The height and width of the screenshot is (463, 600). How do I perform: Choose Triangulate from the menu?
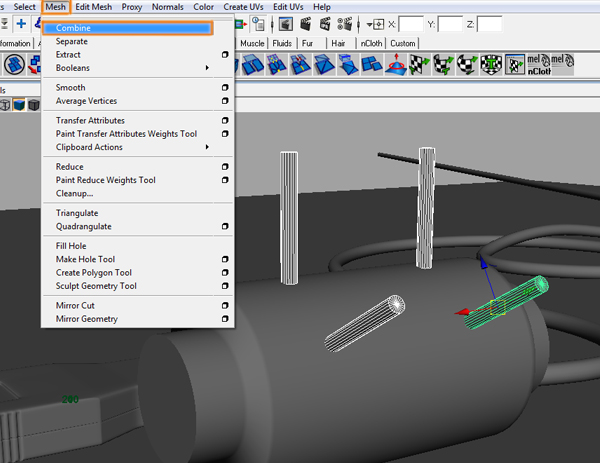pyautogui.click(x=77, y=213)
